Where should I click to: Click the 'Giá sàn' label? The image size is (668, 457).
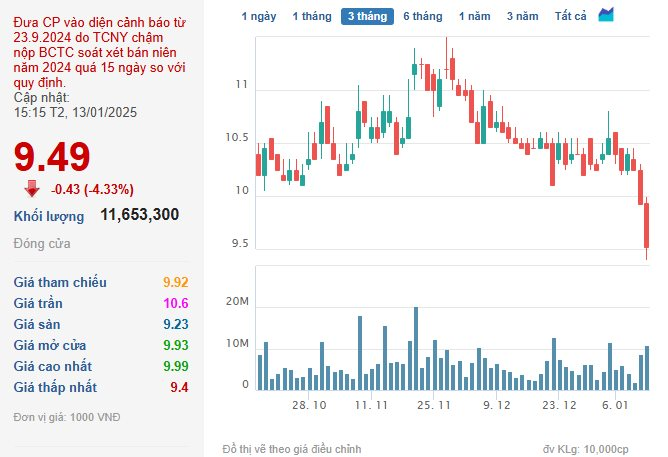pyautogui.click(x=37, y=324)
